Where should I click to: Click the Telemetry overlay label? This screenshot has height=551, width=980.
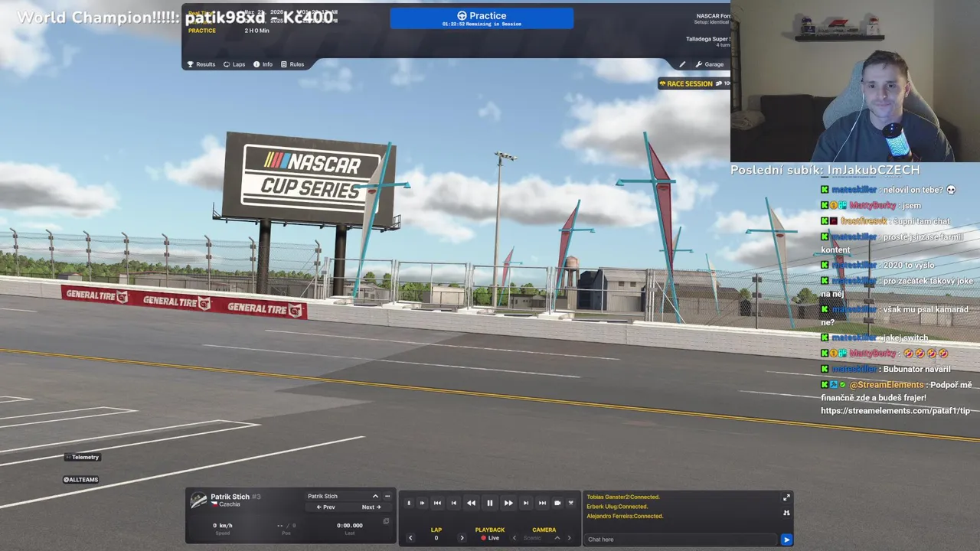point(82,457)
